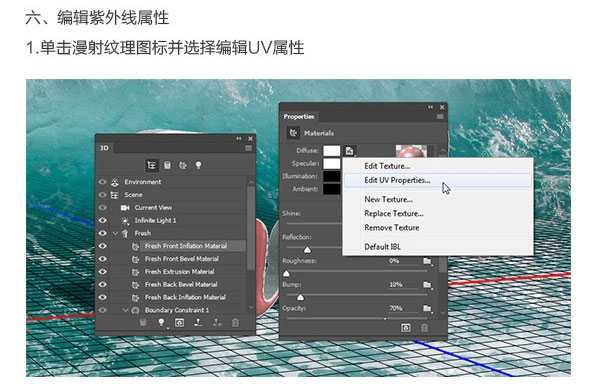Click the Bump slider handle

tap(300, 297)
